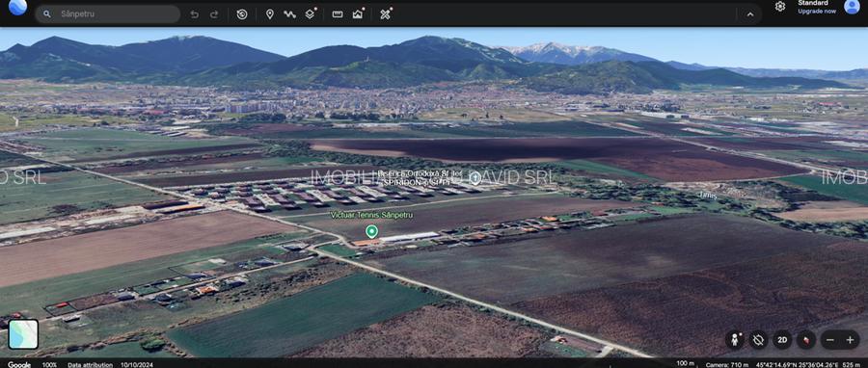Click the Orthodox church map marker

coord(475,178)
